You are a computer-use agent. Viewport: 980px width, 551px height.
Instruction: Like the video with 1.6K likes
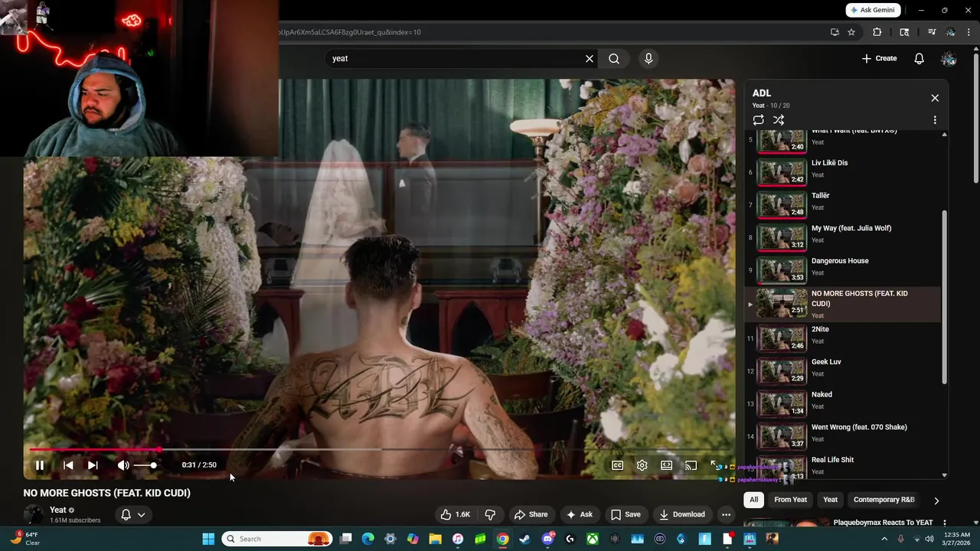pyautogui.click(x=455, y=514)
